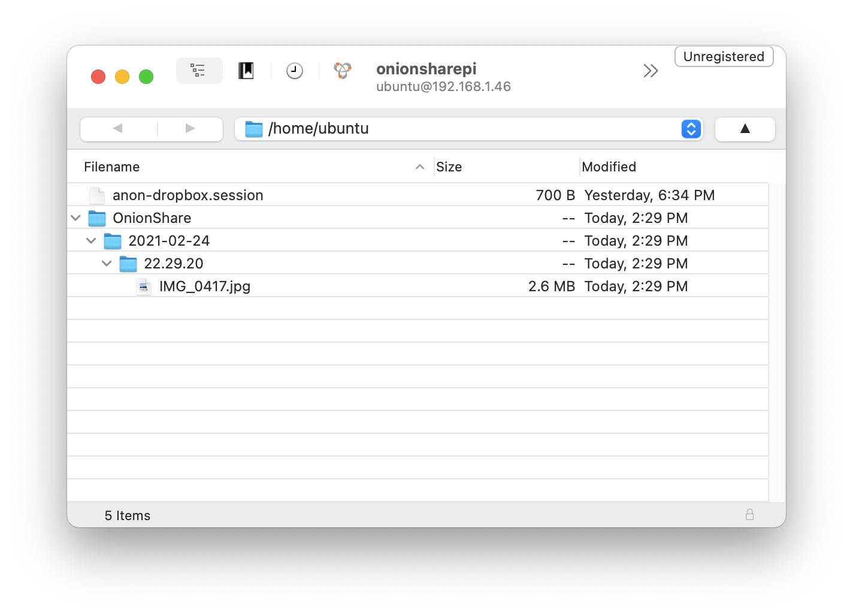Navigate forward in browser history
The image size is (853, 616).
[190, 129]
